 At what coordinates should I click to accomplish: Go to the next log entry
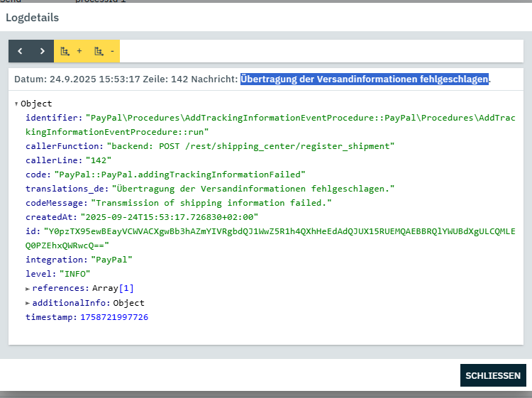(43, 51)
